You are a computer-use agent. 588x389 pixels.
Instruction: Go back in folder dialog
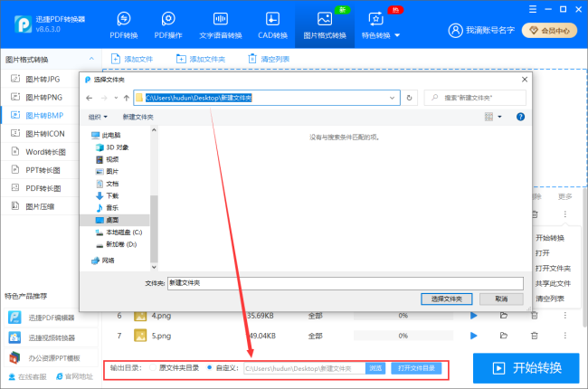(x=89, y=98)
